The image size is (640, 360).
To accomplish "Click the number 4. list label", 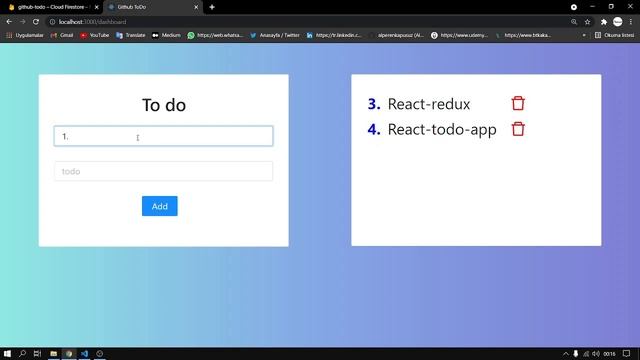I will [374, 129].
